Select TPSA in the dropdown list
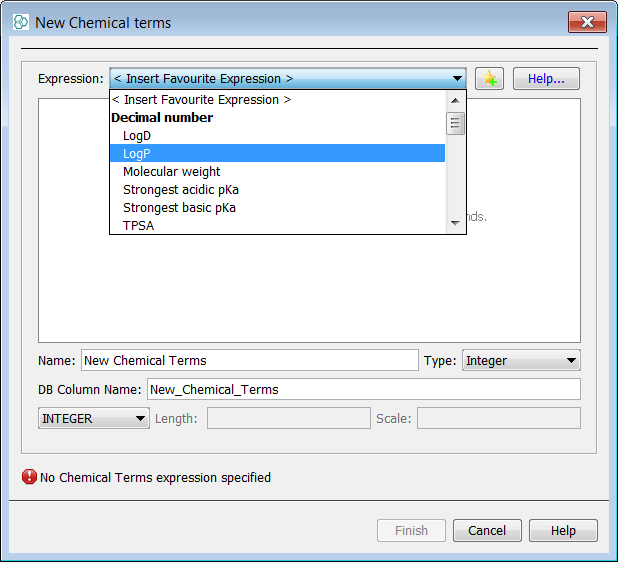This screenshot has width=618, height=562. [138, 226]
